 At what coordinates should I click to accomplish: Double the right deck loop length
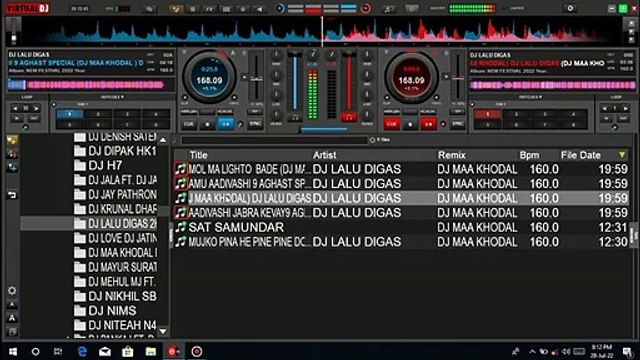(626, 109)
